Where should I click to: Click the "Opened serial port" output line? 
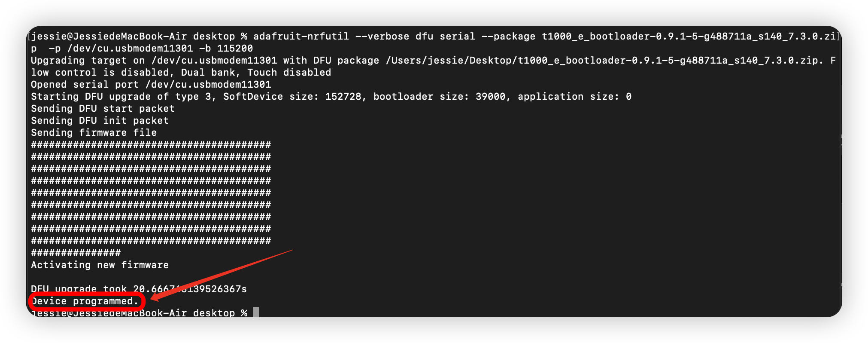[x=151, y=84]
